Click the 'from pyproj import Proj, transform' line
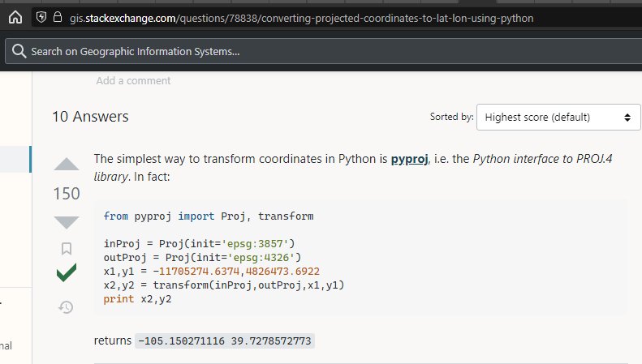642x364 pixels. point(209,216)
